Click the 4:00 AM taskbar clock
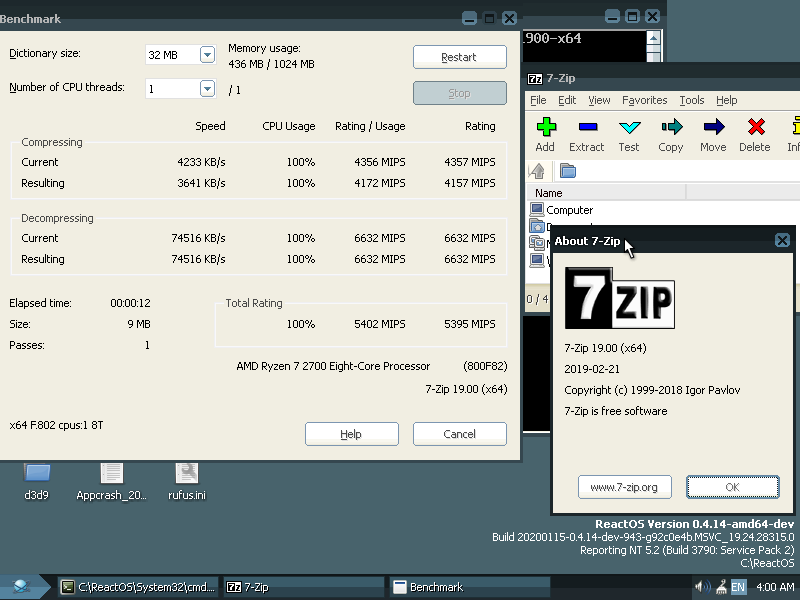This screenshot has height=600, width=800. coord(774,587)
